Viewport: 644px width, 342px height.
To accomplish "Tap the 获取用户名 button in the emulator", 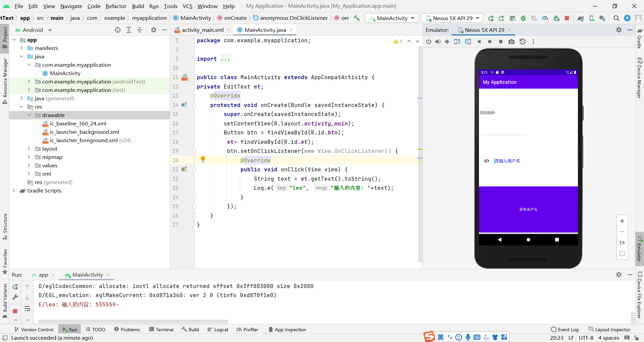I will click(528, 209).
